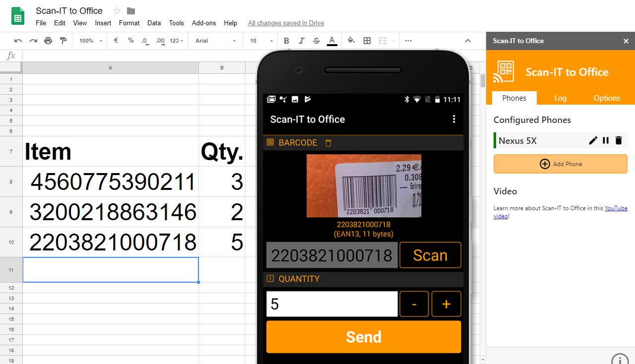Image resolution: width=635 pixels, height=364 pixels.
Task: Open the Help menu
Action: 230,23
